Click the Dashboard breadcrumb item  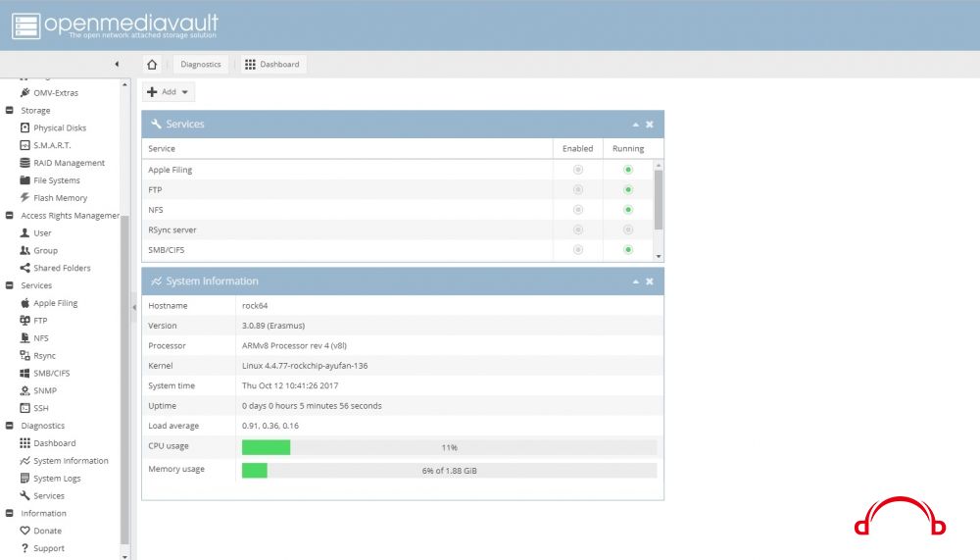[272, 64]
